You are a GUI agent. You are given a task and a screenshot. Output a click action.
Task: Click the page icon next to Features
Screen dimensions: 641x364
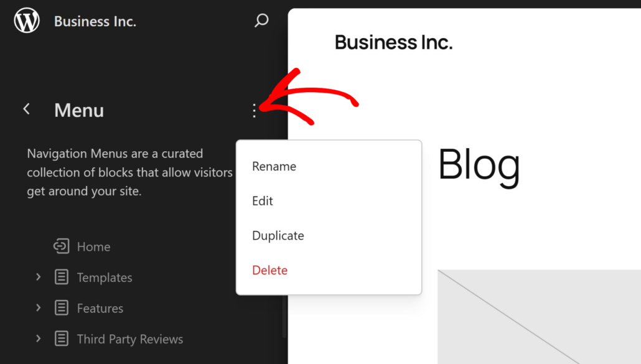(x=61, y=307)
